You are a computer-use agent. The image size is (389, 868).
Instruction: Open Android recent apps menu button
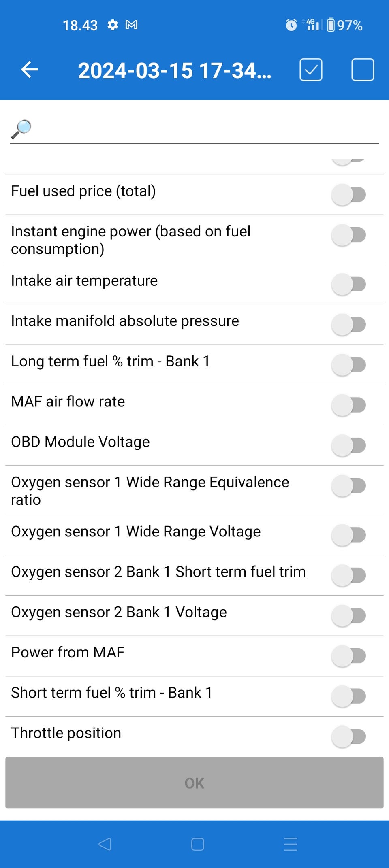(x=291, y=844)
